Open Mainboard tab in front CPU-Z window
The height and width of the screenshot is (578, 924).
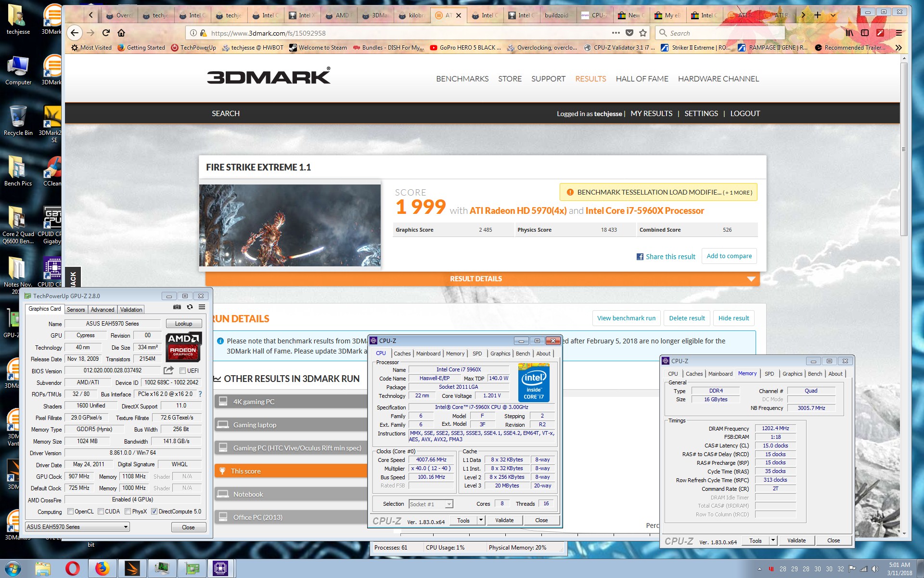[428, 354]
